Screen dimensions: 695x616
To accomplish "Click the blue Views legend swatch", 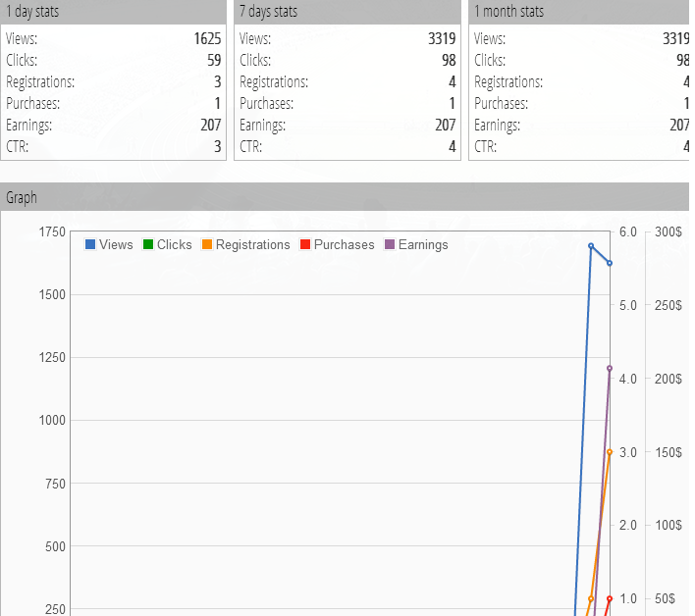I will tap(90, 244).
